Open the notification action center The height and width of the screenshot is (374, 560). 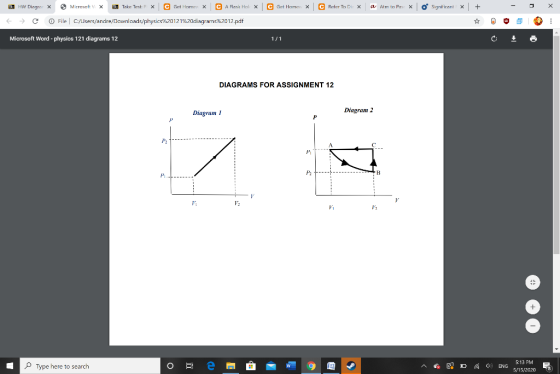pos(547,366)
